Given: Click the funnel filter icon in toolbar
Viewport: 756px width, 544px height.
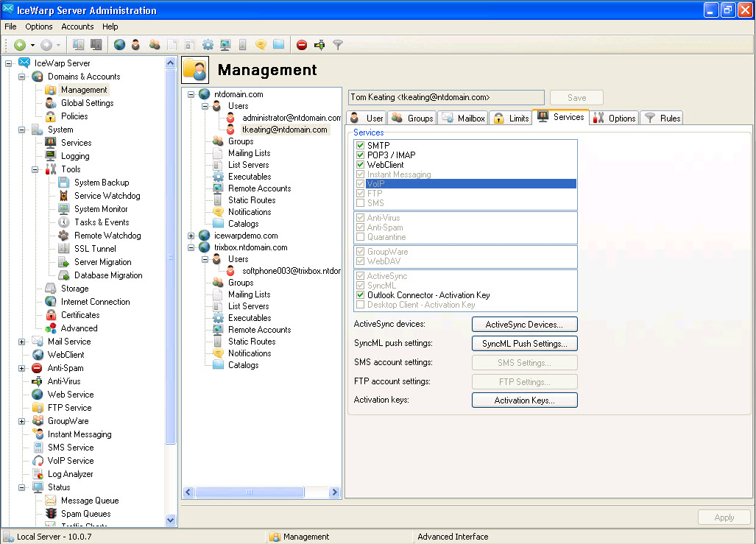Looking at the screenshot, I should (338, 45).
